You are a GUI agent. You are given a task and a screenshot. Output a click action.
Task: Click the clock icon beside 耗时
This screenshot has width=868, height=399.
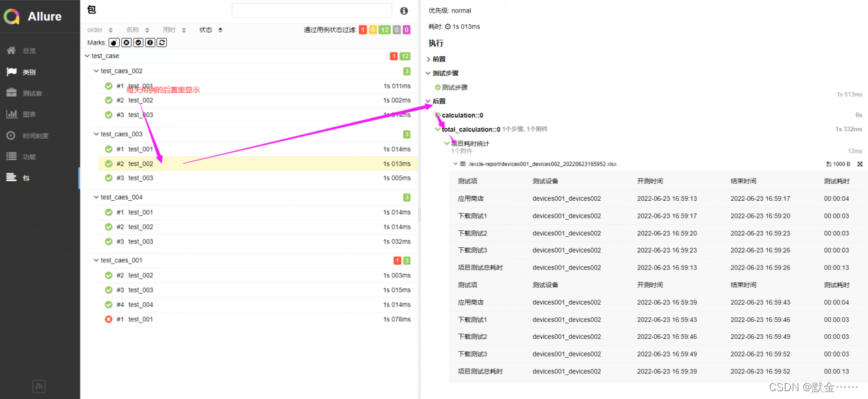tap(448, 27)
